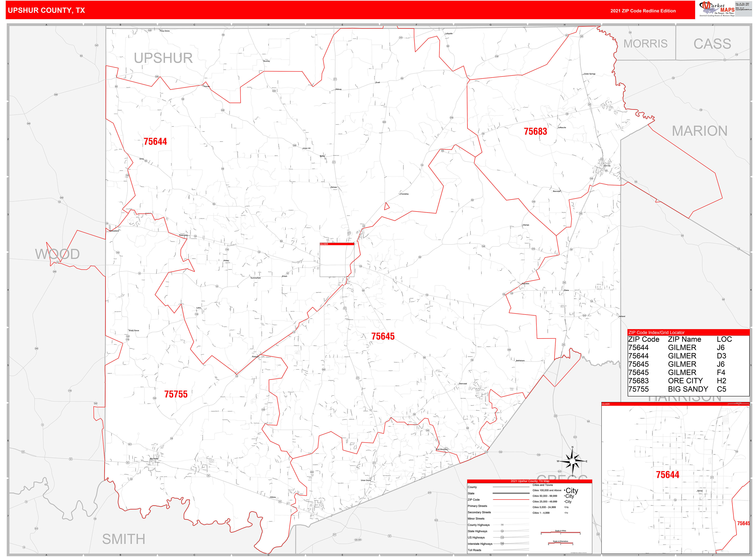Select the Interstate Highways shield symbol in legend
The image size is (756, 557).
502,544
